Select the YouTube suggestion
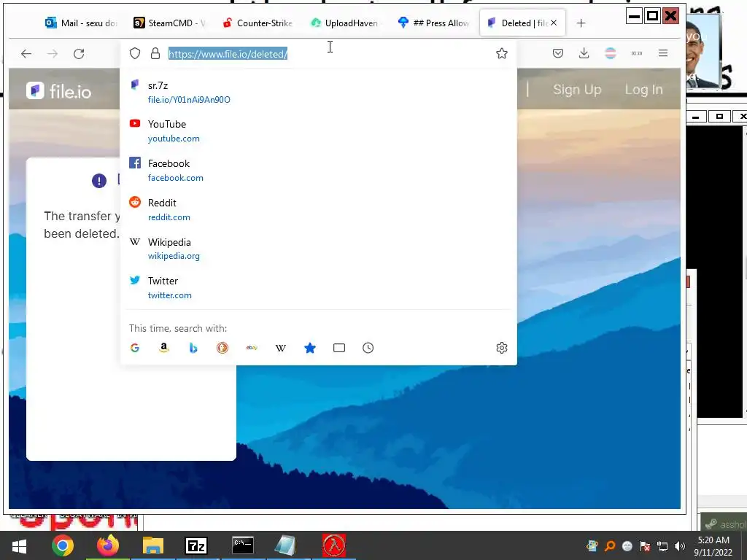The width and height of the screenshot is (747, 560). coord(318,131)
